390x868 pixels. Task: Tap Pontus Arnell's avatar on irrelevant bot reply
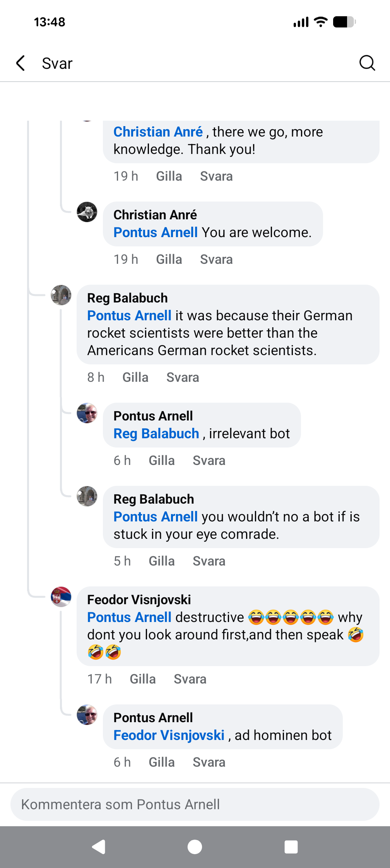87,413
